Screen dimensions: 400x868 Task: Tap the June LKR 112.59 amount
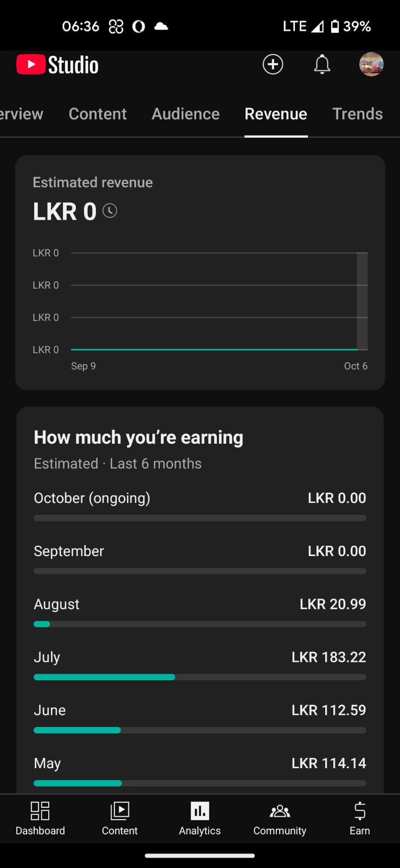(328, 710)
